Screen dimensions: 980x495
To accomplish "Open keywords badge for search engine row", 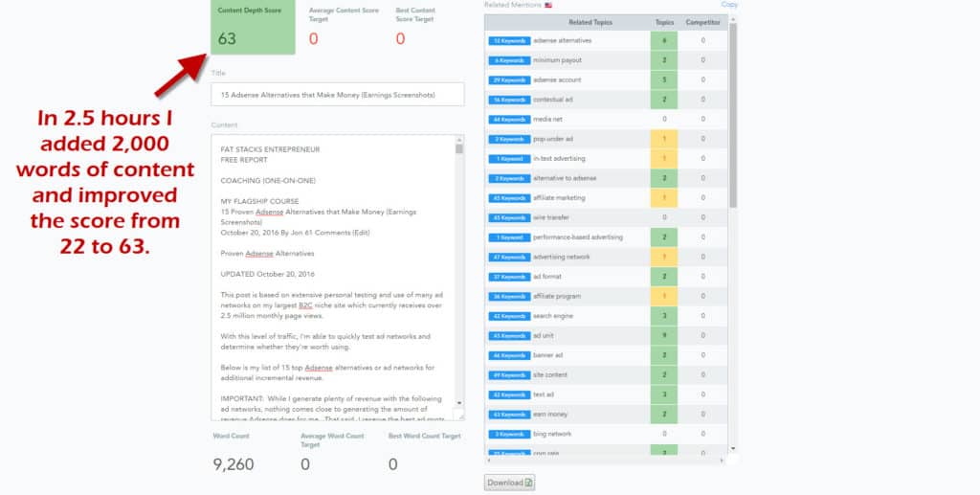I will (x=508, y=316).
